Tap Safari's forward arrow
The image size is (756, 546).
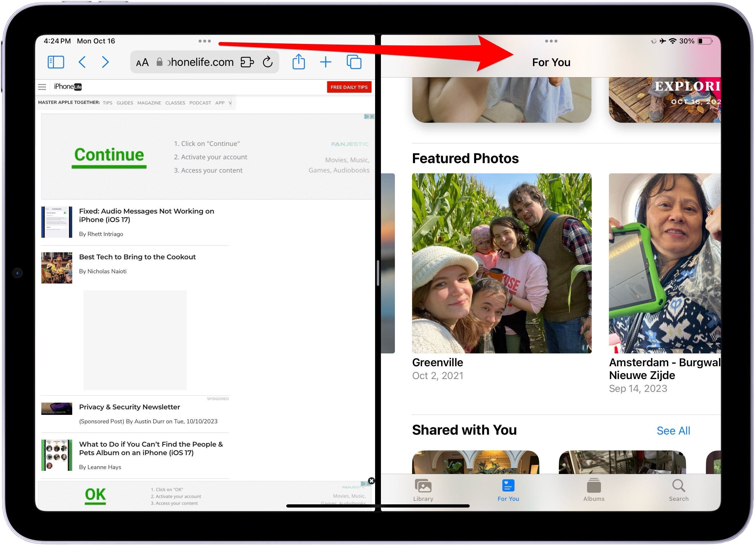point(105,62)
